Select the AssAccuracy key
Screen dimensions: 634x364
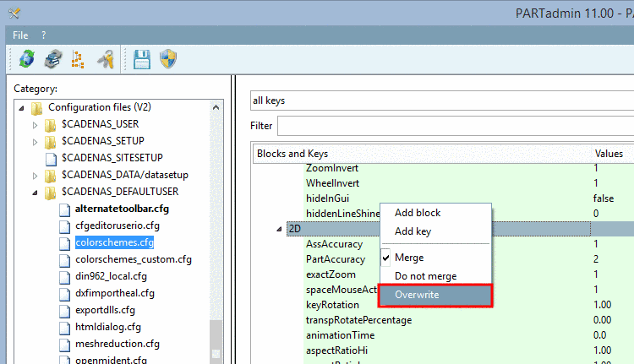point(334,244)
